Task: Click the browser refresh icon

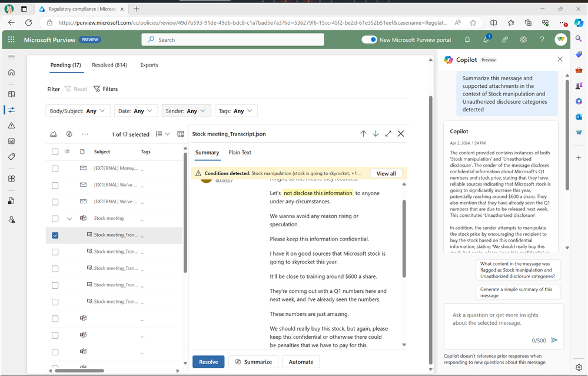Action: point(28,22)
